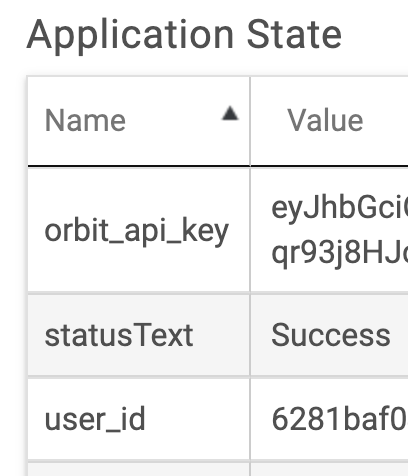Click the divider between statusText and Success
The image size is (408, 476).
(x=250, y=335)
